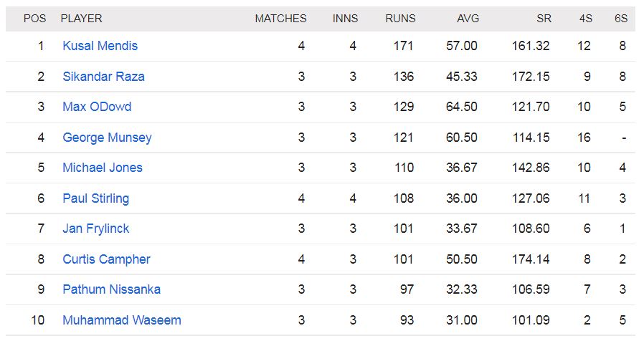Open Curtis Campher player page

pos(106,259)
